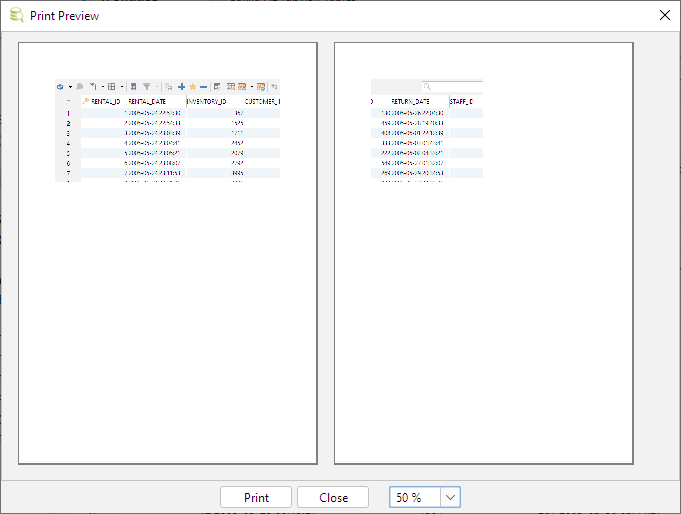Click the key icon beside RENTAL_ID

pos(85,101)
